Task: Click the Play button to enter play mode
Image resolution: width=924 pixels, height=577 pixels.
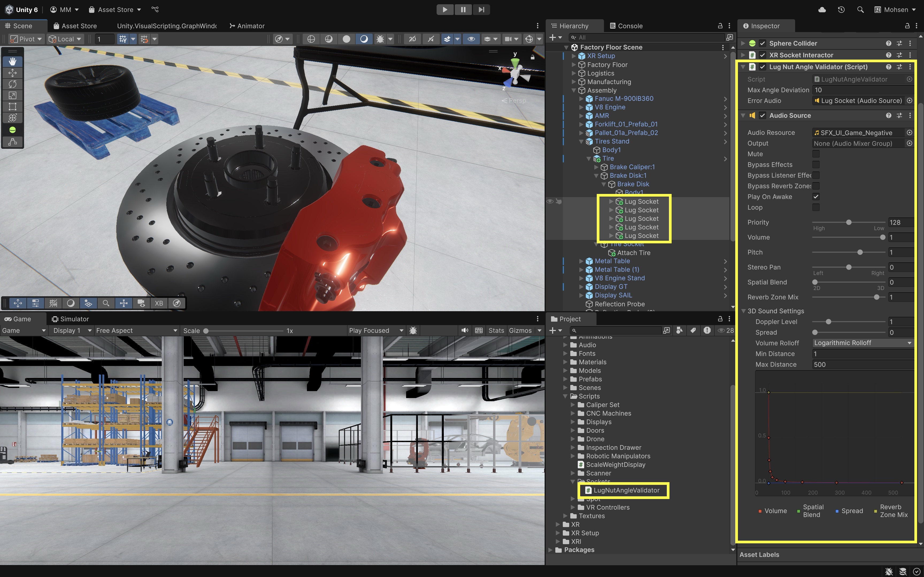Action: (445, 10)
